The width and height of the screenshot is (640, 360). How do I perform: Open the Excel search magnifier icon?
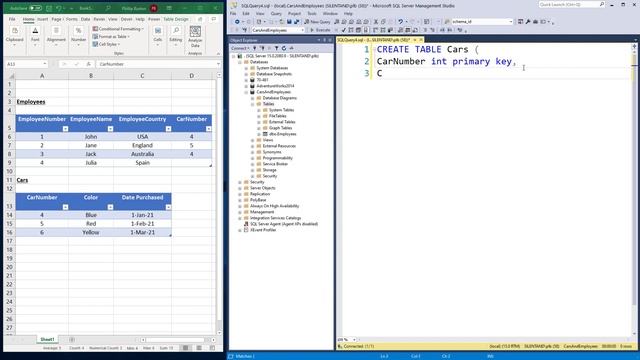point(108,8)
